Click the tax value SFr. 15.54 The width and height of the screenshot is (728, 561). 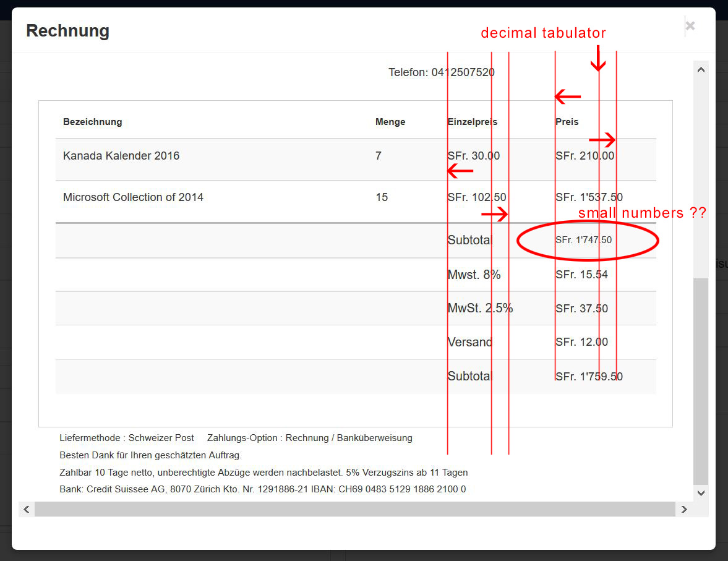(581, 275)
